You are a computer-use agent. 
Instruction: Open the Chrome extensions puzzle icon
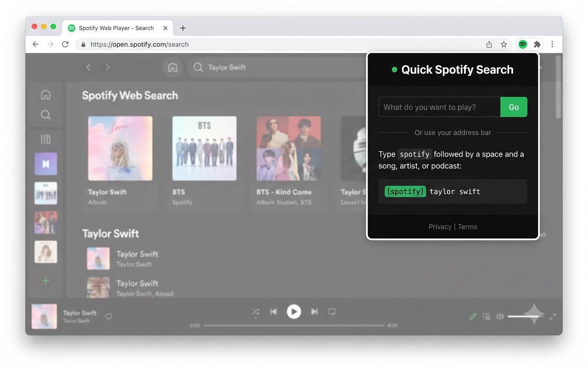pyautogui.click(x=537, y=45)
